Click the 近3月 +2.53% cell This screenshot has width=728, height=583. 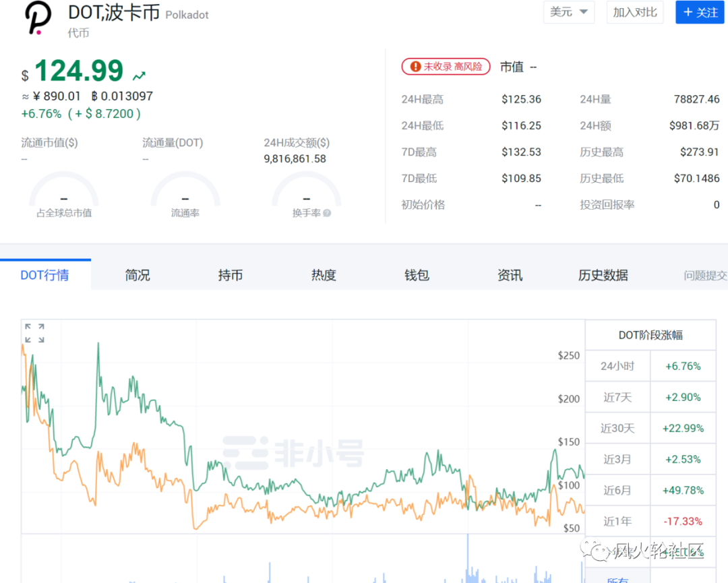coord(683,460)
